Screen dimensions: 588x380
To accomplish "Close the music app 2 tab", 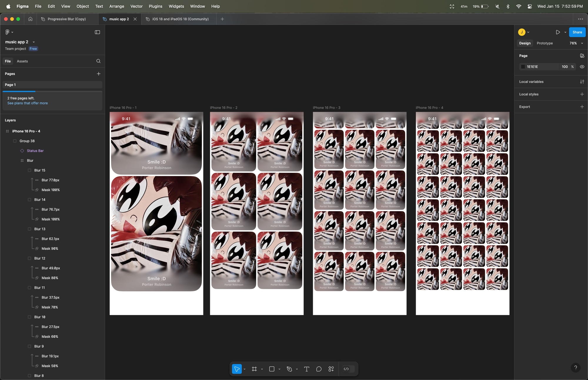I will click(135, 19).
